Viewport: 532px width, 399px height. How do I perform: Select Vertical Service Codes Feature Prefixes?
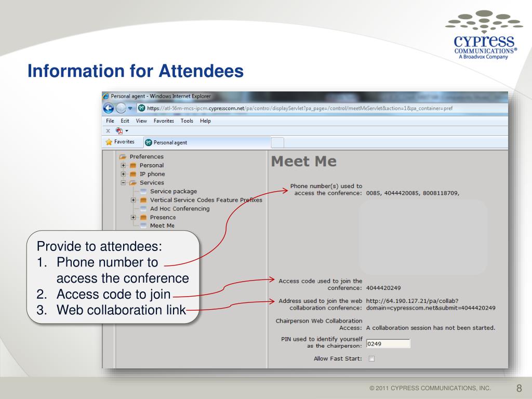tap(206, 200)
